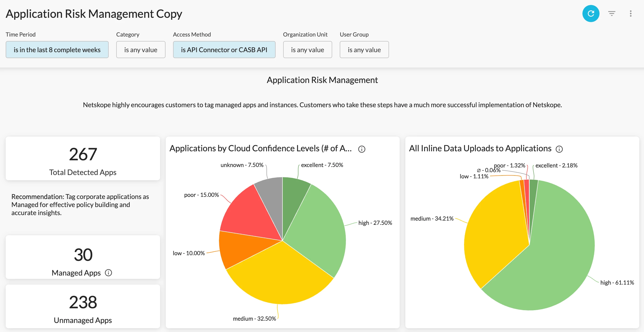Open the Category filter dropdown

[140, 50]
